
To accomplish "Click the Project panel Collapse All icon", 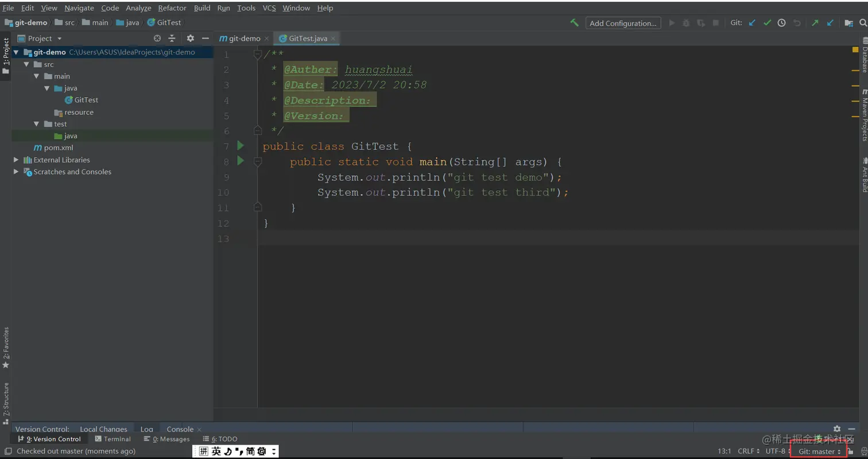I will [x=172, y=38].
